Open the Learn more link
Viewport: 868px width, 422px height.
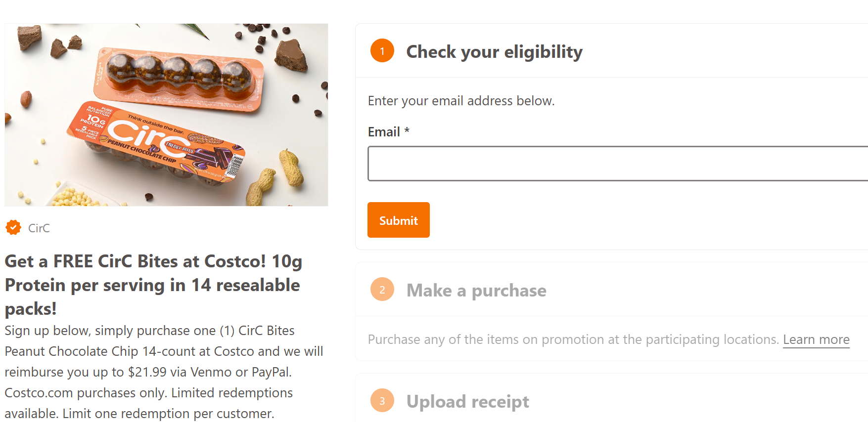816,339
